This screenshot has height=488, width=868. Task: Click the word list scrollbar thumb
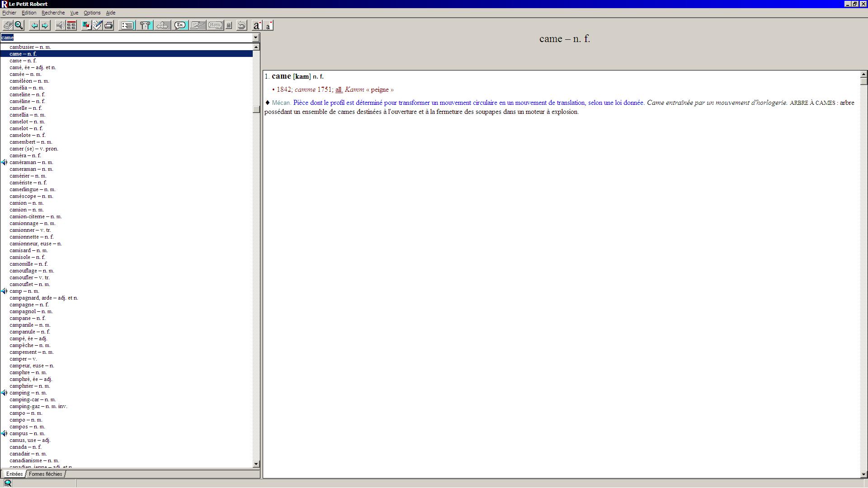(x=256, y=109)
